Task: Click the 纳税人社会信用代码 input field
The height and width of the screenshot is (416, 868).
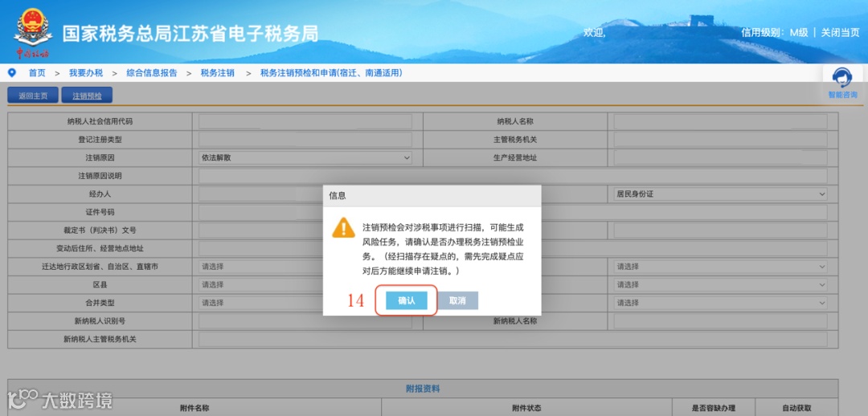Action: click(305, 122)
